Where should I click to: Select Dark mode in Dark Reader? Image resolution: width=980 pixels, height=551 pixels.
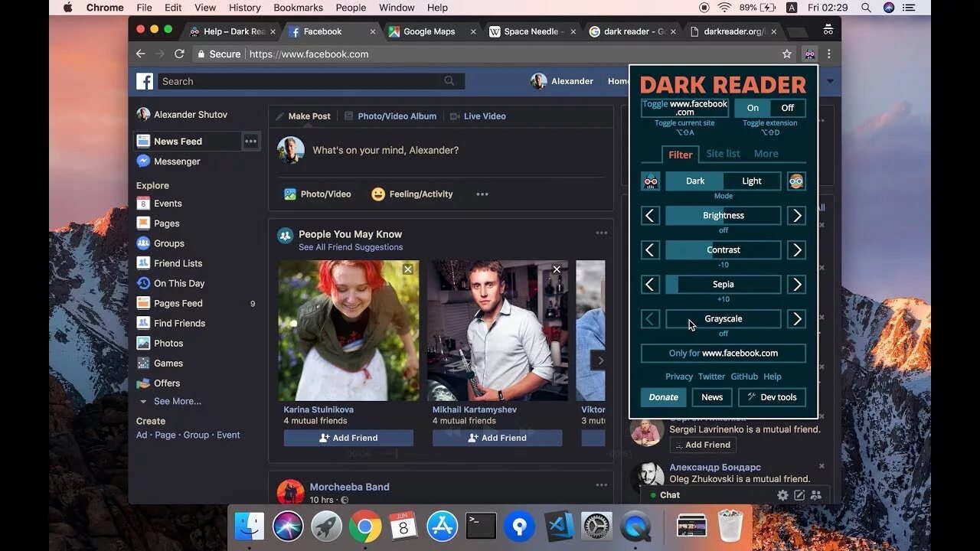click(x=694, y=181)
